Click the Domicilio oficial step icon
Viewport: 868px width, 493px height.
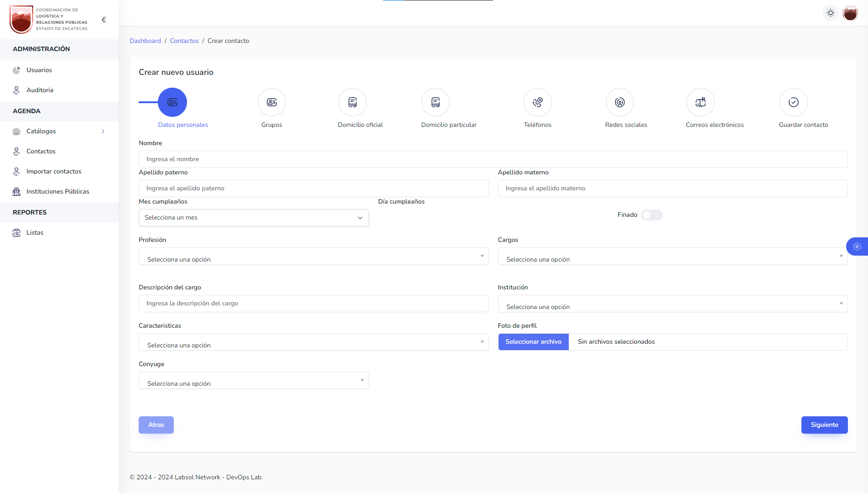[352, 102]
